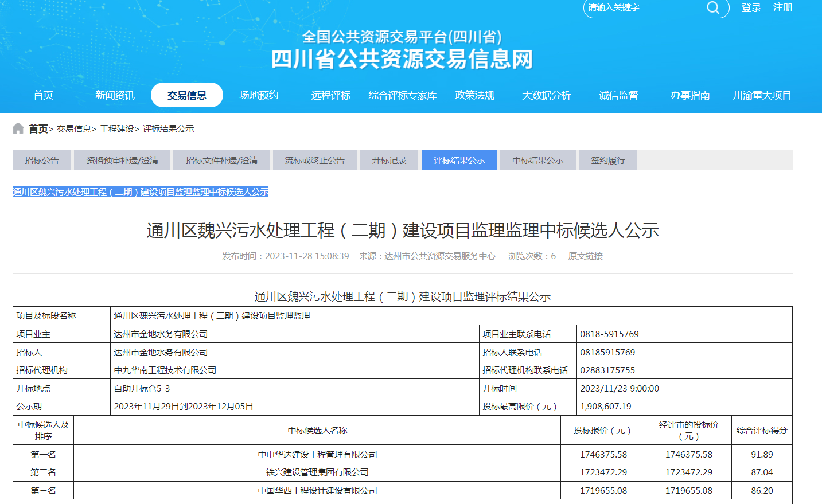Visit the 办事指南 section
Screen dimensions: 822x504
pos(689,95)
